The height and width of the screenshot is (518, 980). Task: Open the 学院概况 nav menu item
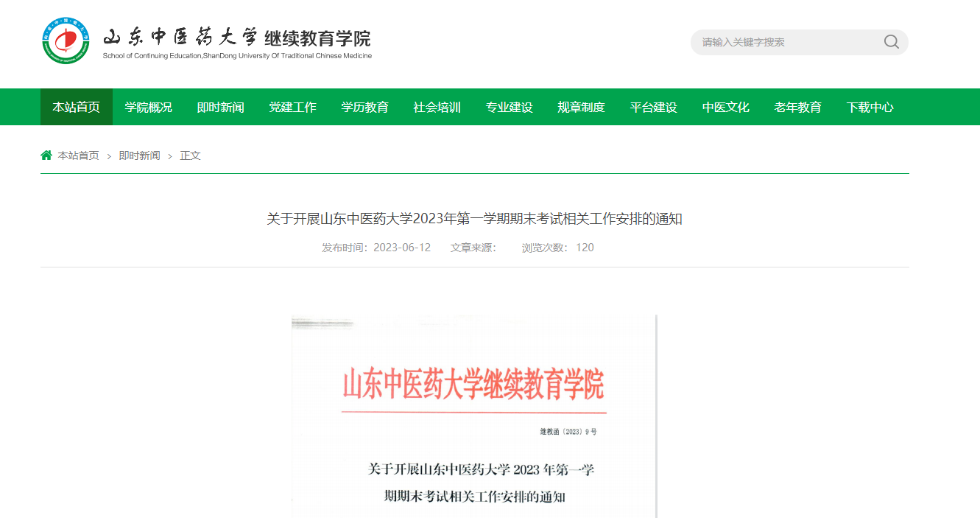pyautogui.click(x=149, y=107)
